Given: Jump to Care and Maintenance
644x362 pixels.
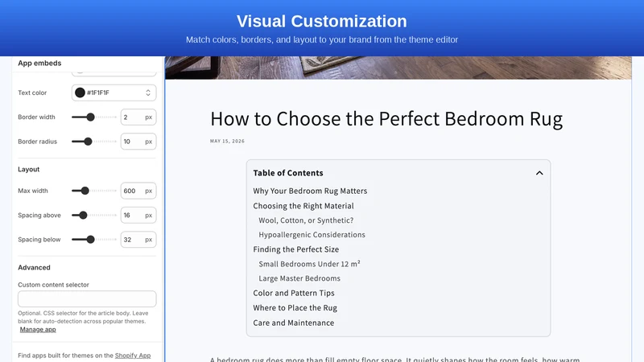Looking at the screenshot, I should [x=293, y=323].
